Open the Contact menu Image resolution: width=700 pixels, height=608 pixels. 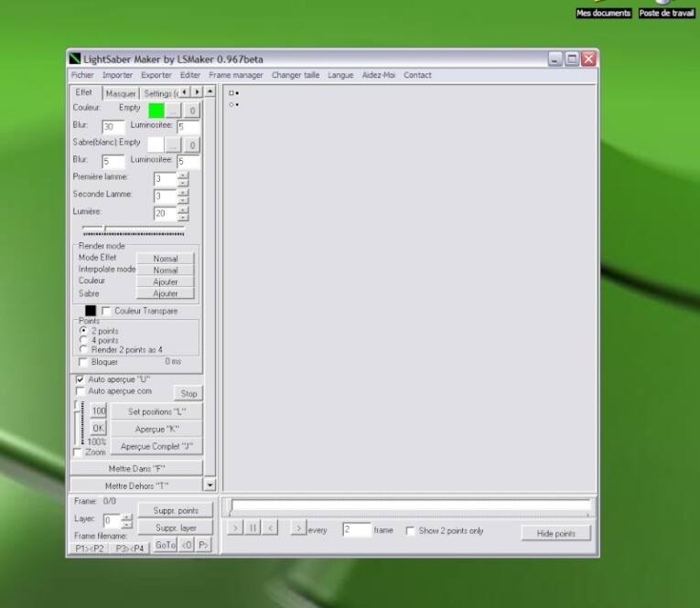pos(417,75)
